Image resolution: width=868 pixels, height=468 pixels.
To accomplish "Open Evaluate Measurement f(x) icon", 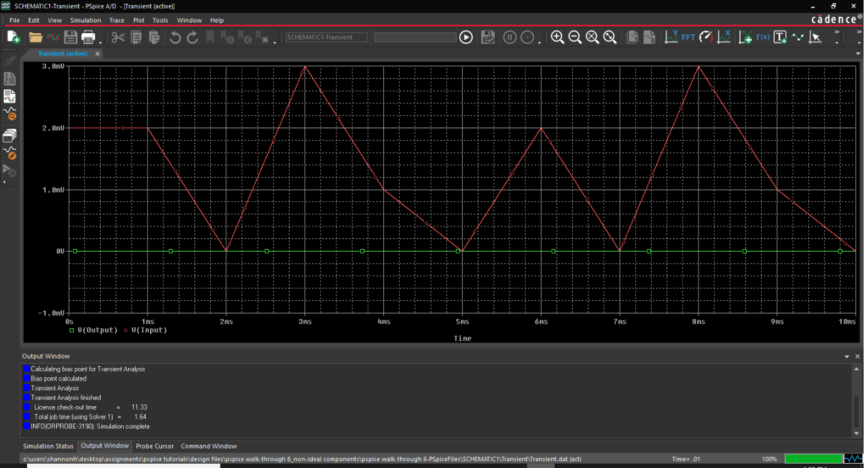I will [763, 37].
